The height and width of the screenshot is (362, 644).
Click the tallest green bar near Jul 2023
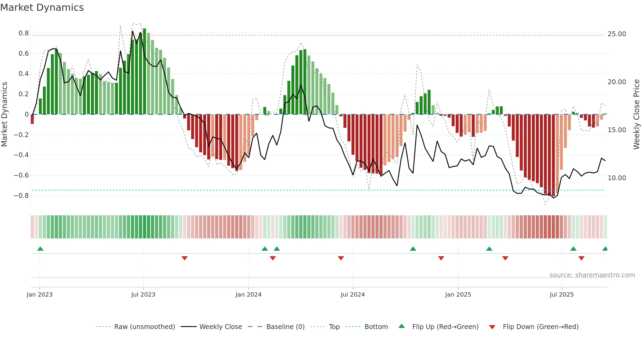pyautogui.click(x=145, y=71)
